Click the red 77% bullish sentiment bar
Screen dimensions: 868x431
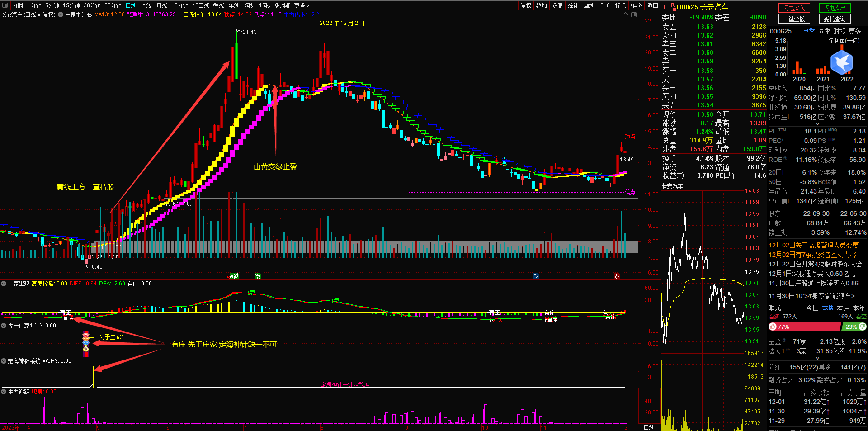point(806,327)
